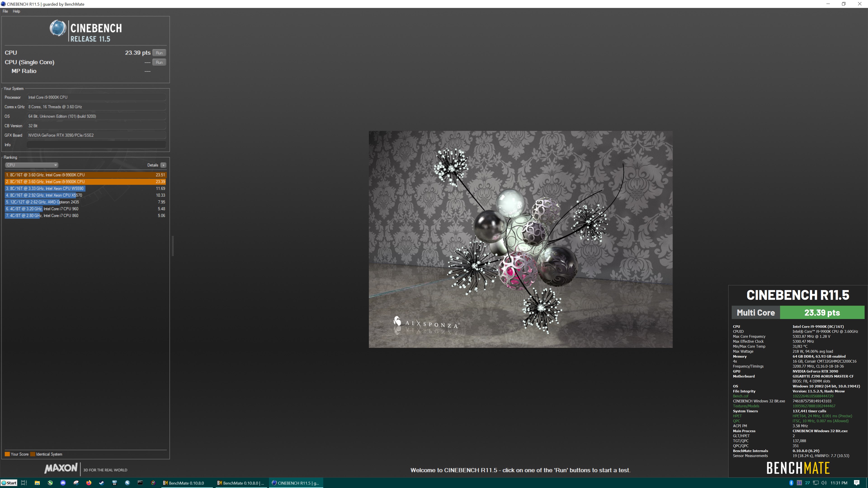Open the Help menu

pyautogui.click(x=17, y=11)
